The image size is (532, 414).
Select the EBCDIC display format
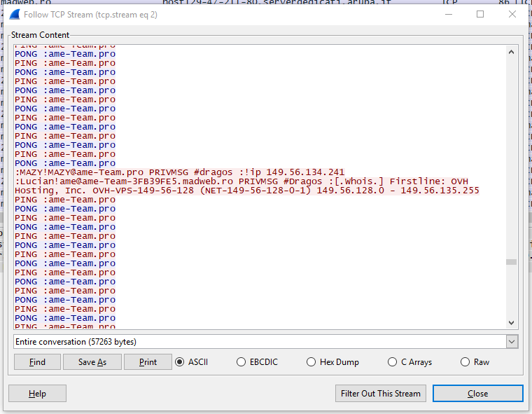pyautogui.click(x=241, y=362)
